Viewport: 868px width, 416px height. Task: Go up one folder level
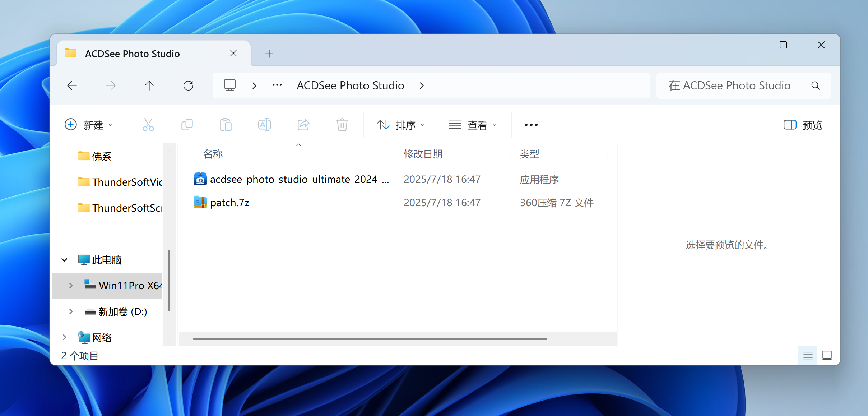click(149, 85)
